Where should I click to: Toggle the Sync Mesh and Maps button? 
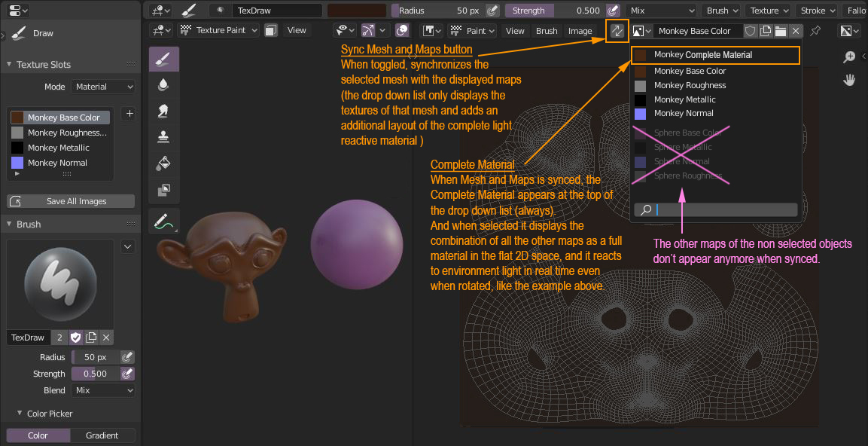[x=617, y=31]
